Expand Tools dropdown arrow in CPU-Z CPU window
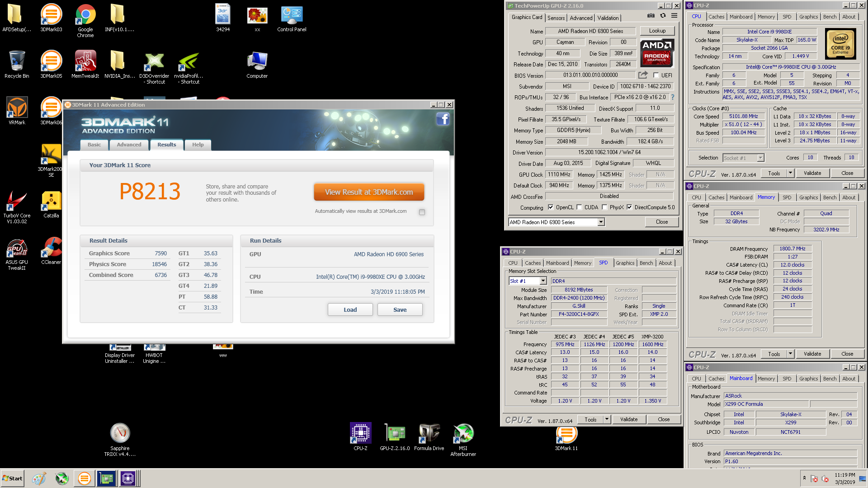868x488 pixels. pos(790,173)
